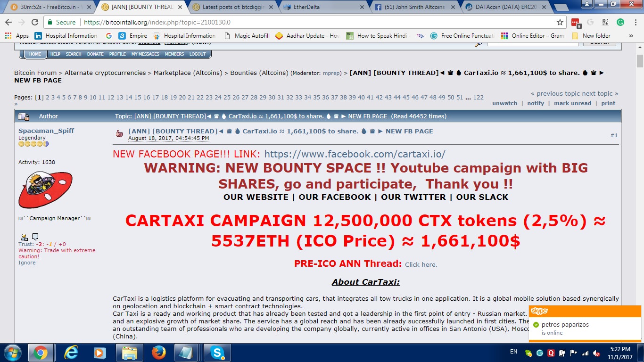Click the previous topic link
The height and width of the screenshot is (362, 644).
point(555,93)
